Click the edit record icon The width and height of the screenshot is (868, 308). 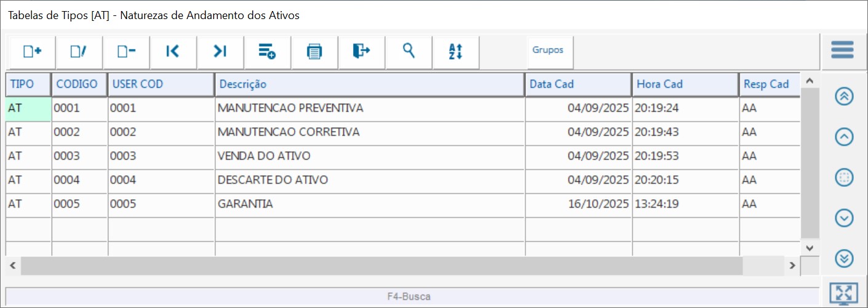click(79, 52)
